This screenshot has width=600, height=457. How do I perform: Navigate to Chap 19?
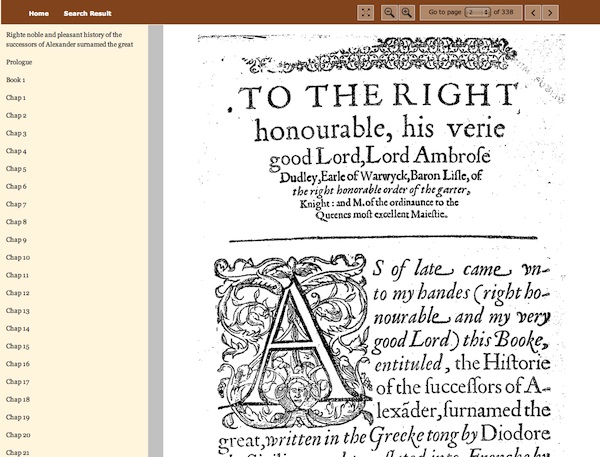[x=18, y=417]
